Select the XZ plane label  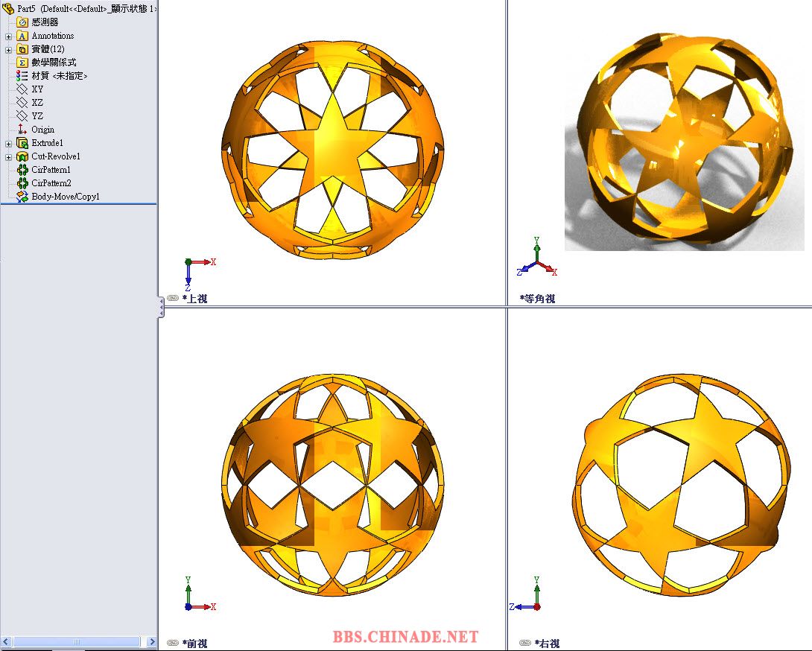point(37,103)
